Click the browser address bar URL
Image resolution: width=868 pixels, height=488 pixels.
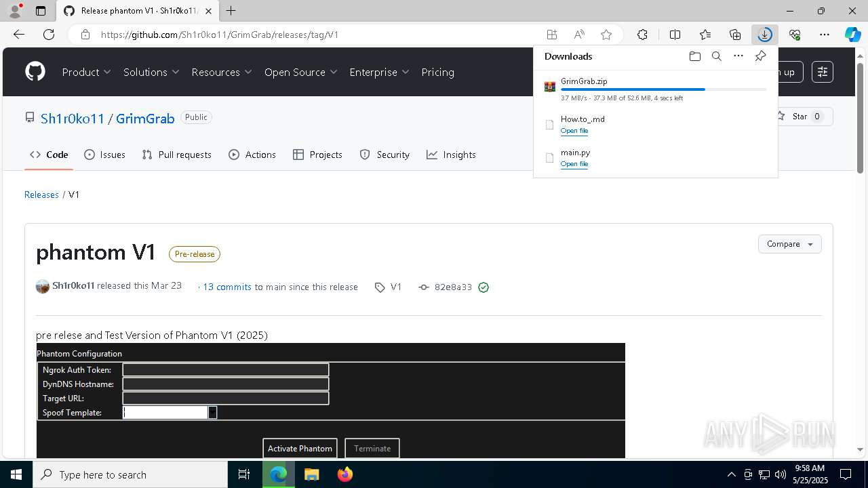tap(220, 35)
